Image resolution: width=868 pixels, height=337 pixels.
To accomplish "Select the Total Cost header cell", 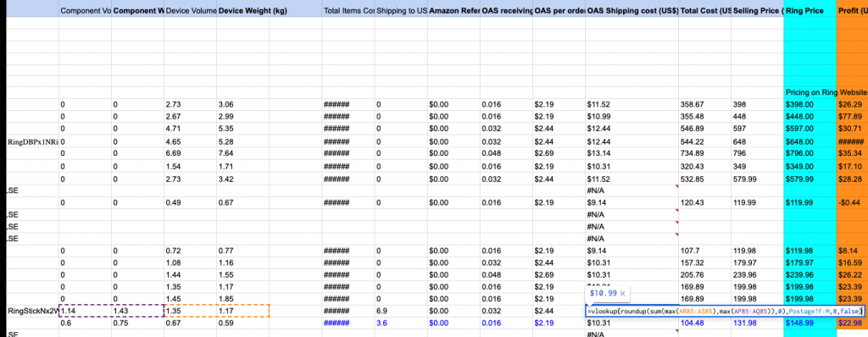I will [x=704, y=10].
